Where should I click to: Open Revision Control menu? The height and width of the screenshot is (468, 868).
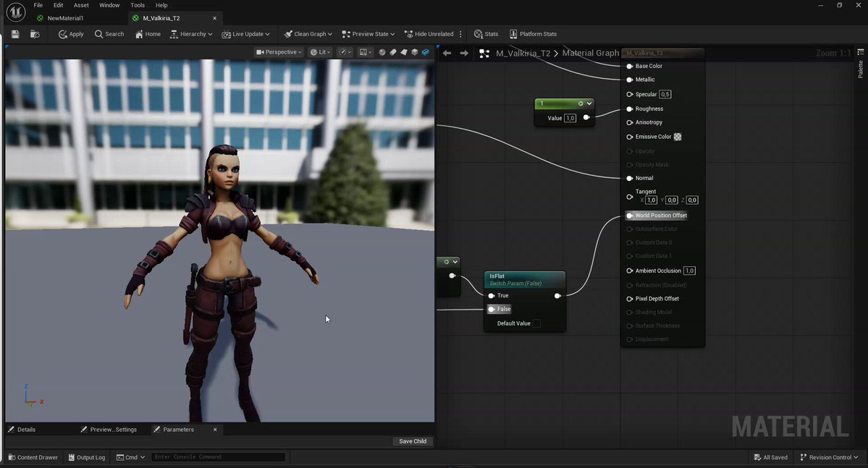click(829, 457)
